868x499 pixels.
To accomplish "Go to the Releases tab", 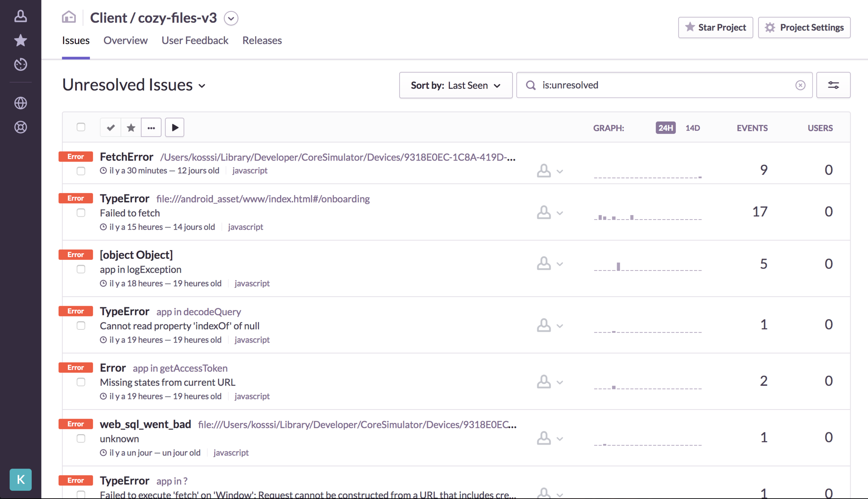I will 262,40.
